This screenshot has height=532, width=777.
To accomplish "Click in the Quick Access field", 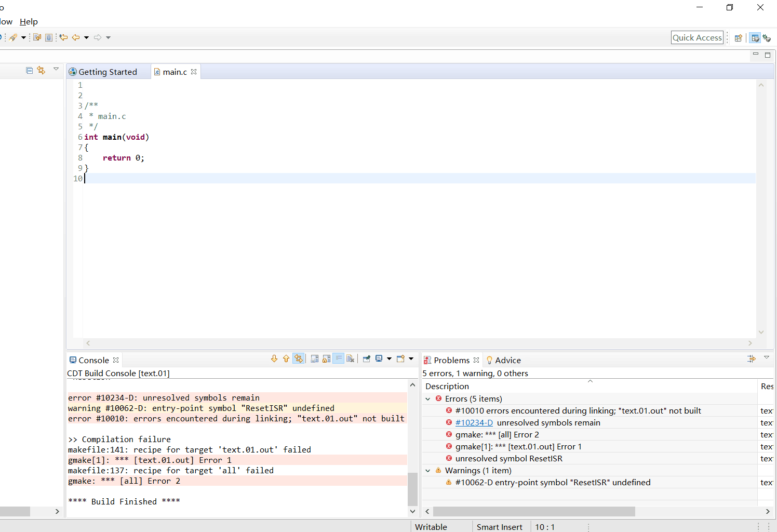I will [696, 37].
